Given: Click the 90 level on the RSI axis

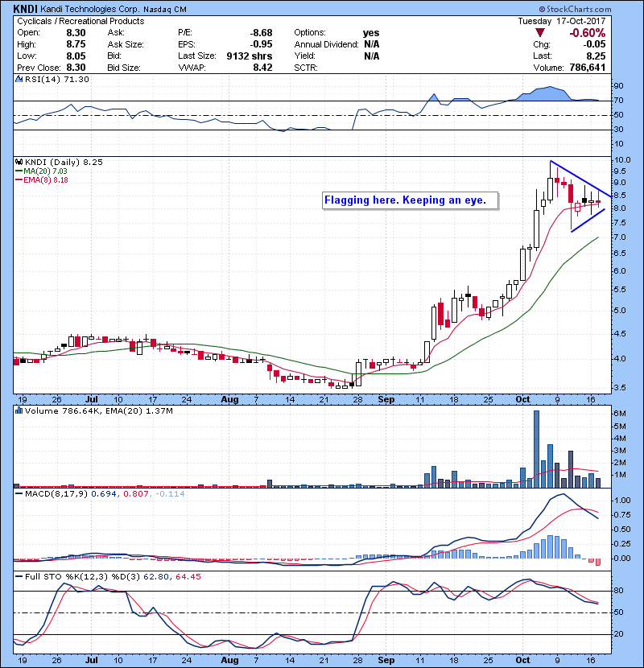Looking at the screenshot, I should click(618, 86).
